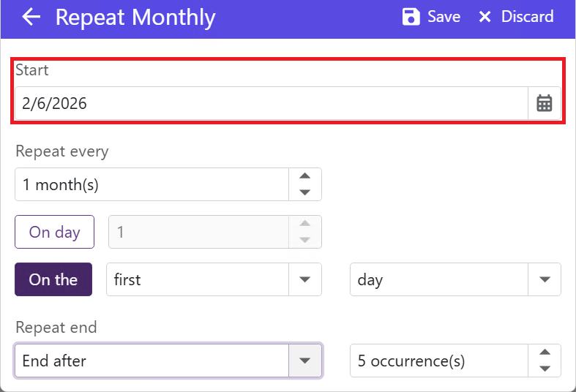Click the disabled day number up arrow
Image resolution: width=576 pixels, height=392 pixels.
tap(305, 224)
